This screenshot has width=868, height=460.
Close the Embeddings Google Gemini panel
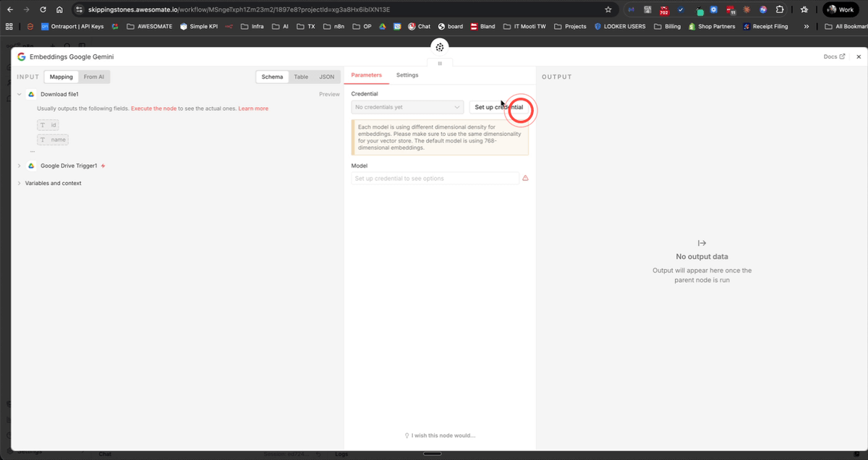click(x=859, y=56)
